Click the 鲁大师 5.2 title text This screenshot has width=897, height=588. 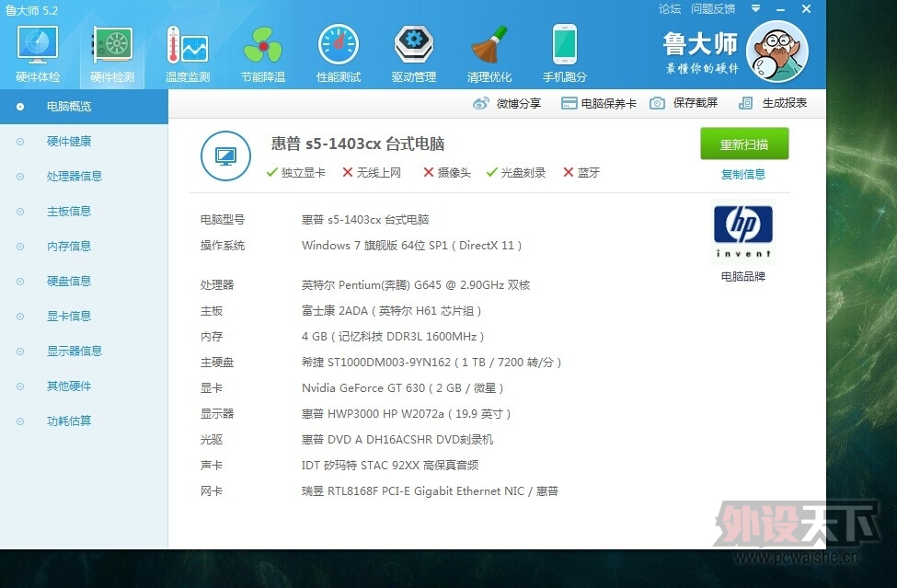pos(32,10)
